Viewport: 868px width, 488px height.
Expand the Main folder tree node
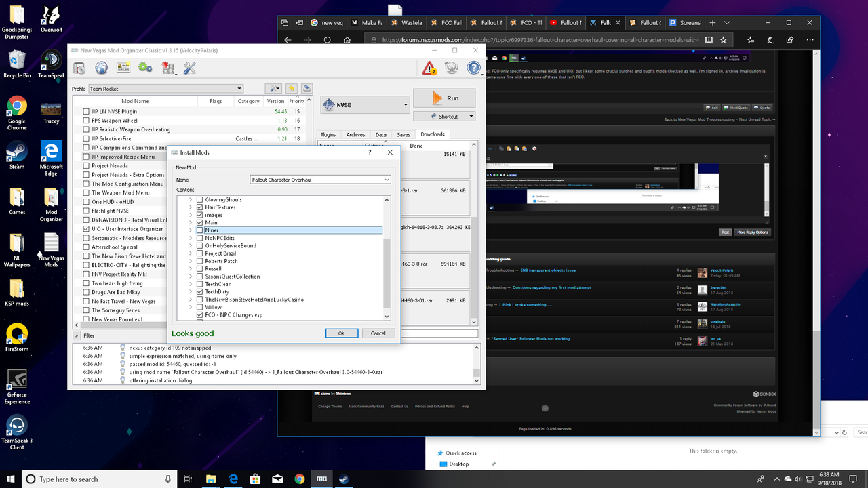click(x=191, y=223)
